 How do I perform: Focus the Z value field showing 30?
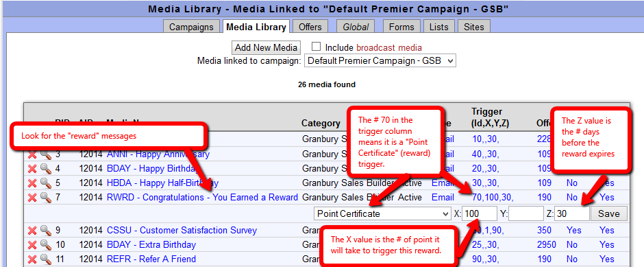571,214
